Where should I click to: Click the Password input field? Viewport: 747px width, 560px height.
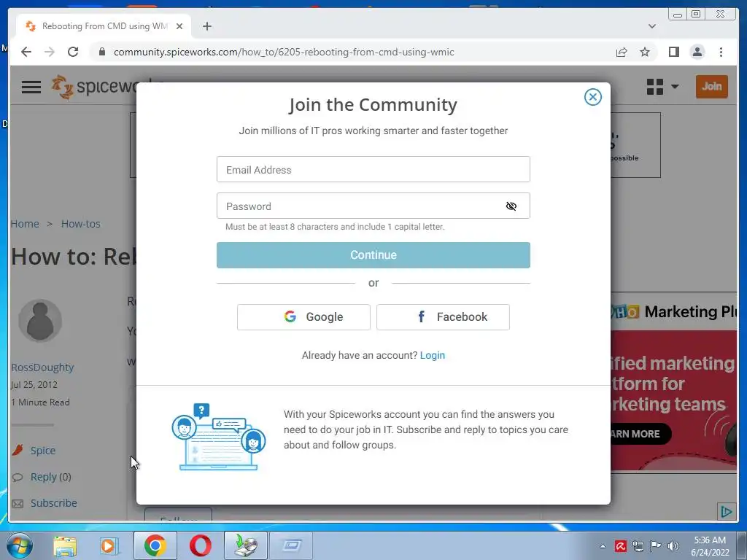(373, 206)
